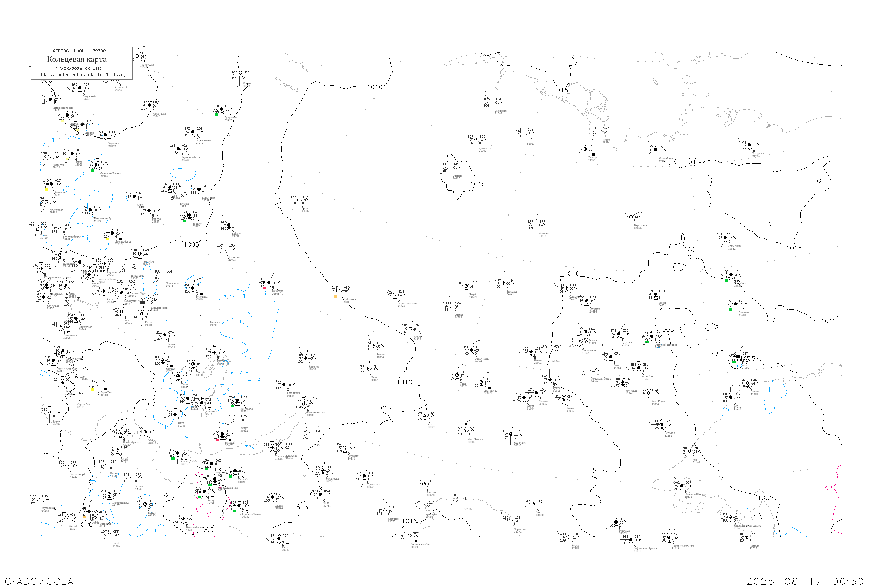Click the green square at Ванжиль-Кынак station

click(x=93, y=170)
